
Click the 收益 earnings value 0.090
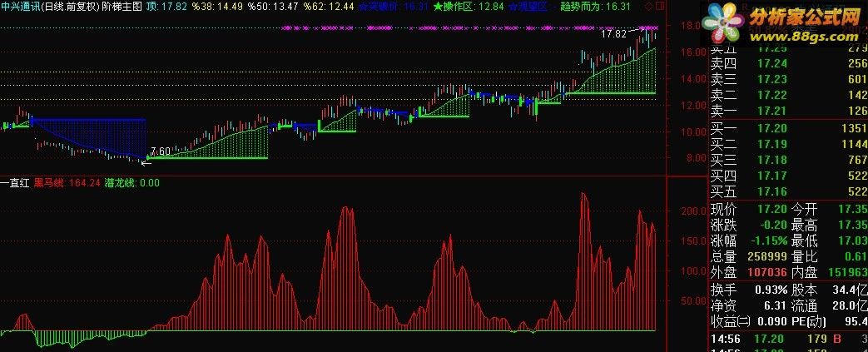[771, 321]
